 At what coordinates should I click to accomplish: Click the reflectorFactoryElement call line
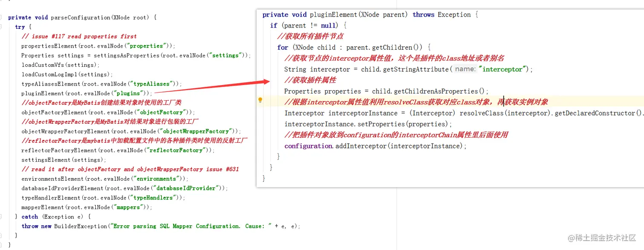[118, 150]
